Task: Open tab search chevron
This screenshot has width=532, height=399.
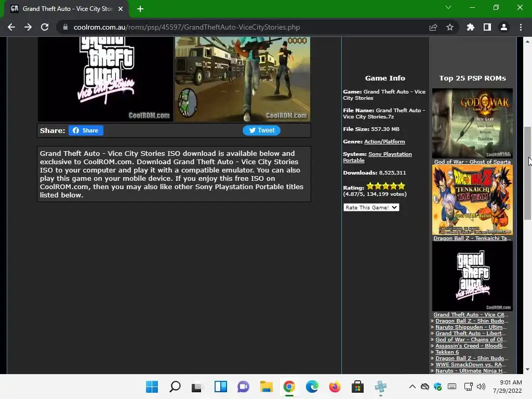Action: click(x=448, y=7)
